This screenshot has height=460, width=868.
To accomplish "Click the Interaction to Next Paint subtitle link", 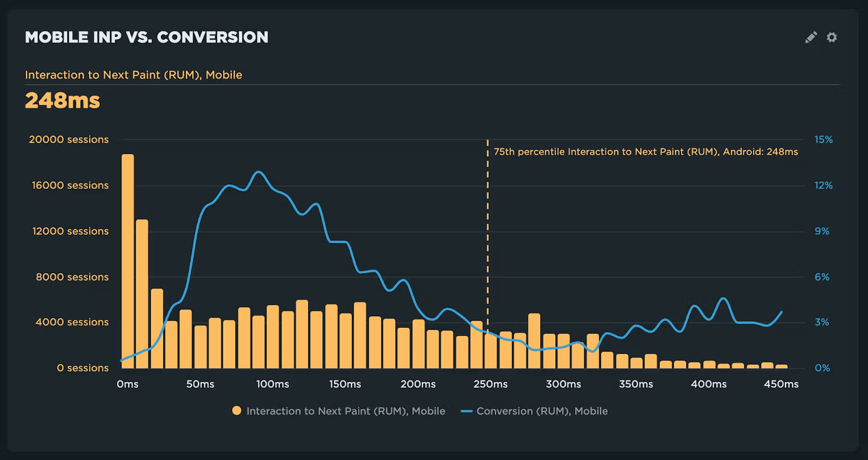I will point(133,75).
